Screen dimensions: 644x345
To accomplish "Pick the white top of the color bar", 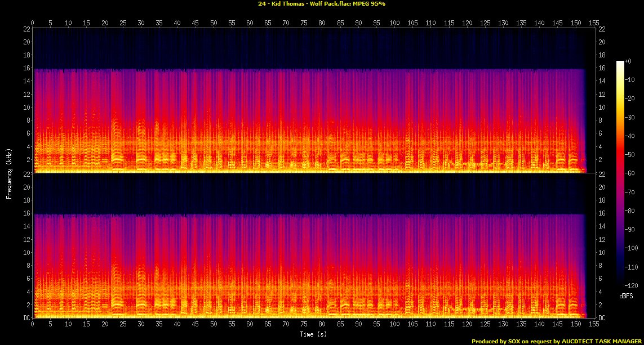I will pos(620,63).
